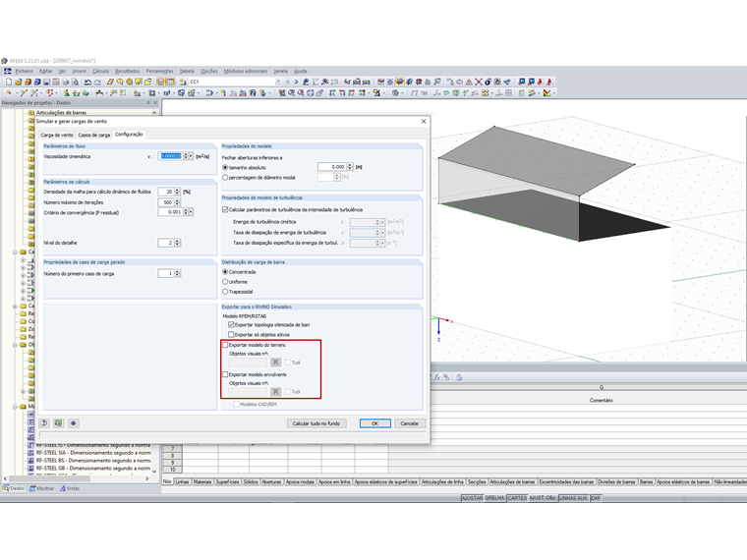747x560 pixels.
Task: Toggle AJUSTAR snap in status bar
Action: pos(472,498)
